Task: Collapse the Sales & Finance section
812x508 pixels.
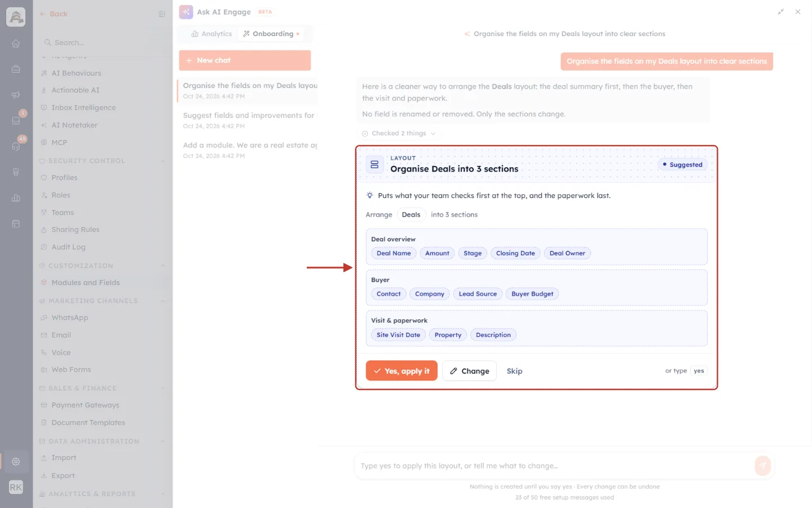Action: 163,388
